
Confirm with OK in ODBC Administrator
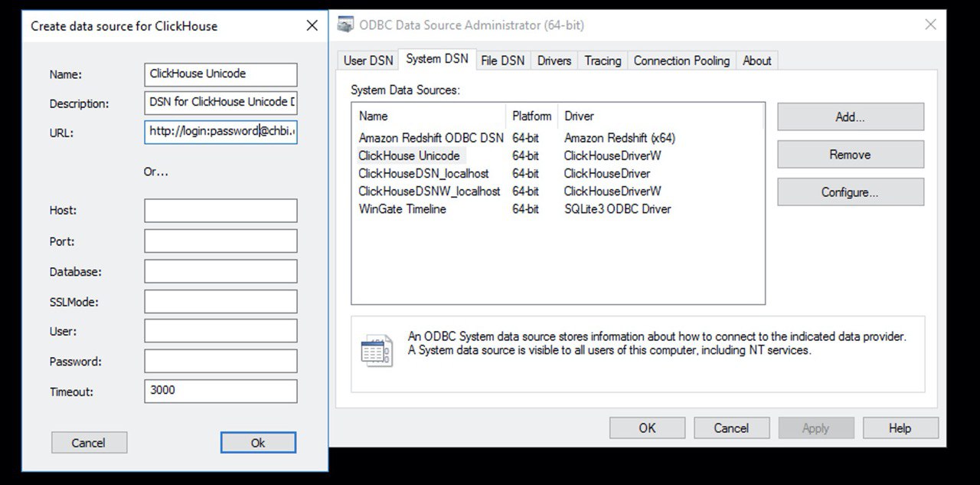pyautogui.click(x=648, y=428)
